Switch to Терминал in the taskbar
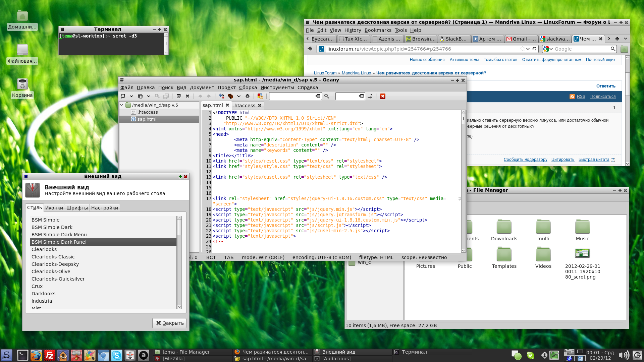Image resolution: width=644 pixels, height=362 pixels. [432, 352]
